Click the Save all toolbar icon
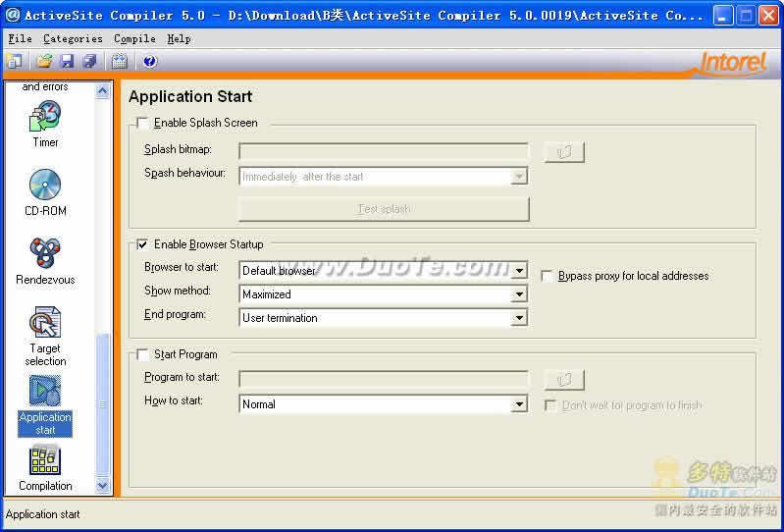The height and width of the screenshot is (532, 784). point(90,61)
